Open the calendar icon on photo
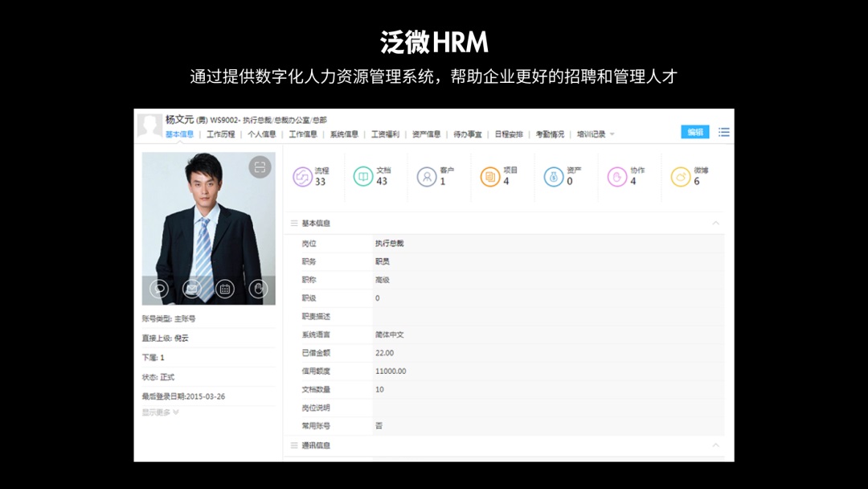The image size is (868, 489). (x=225, y=289)
